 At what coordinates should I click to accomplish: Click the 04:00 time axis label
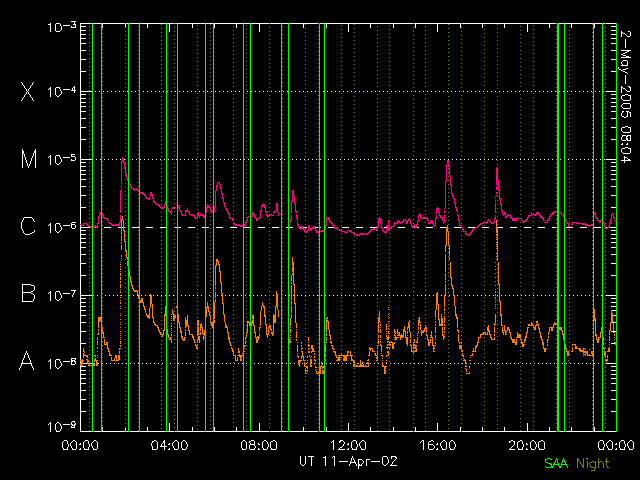pyautogui.click(x=169, y=445)
